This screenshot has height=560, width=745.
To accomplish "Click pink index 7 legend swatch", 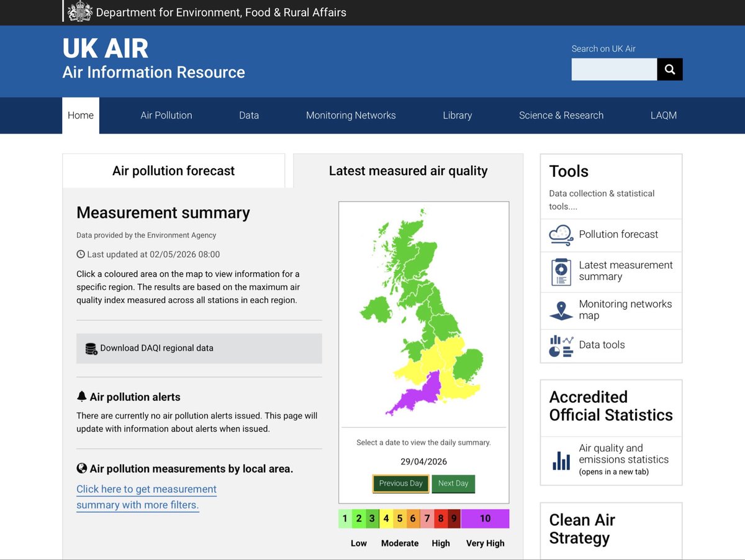I will [427, 519].
